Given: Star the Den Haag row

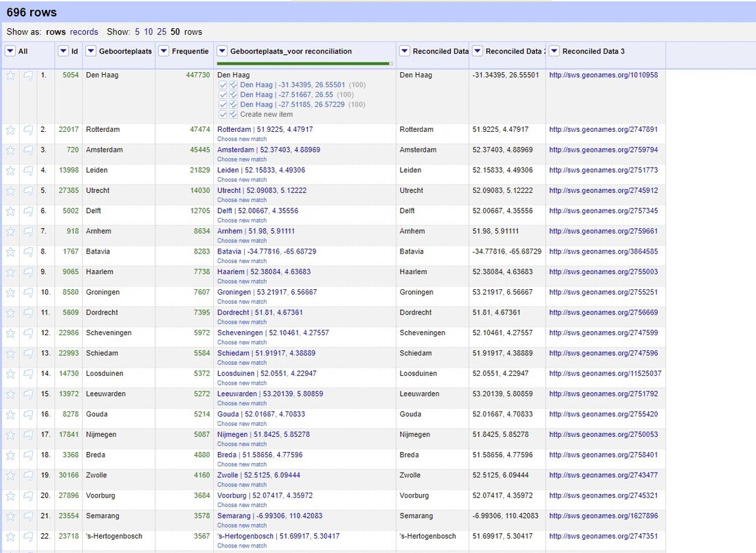Looking at the screenshot, I should click(10, 76).
